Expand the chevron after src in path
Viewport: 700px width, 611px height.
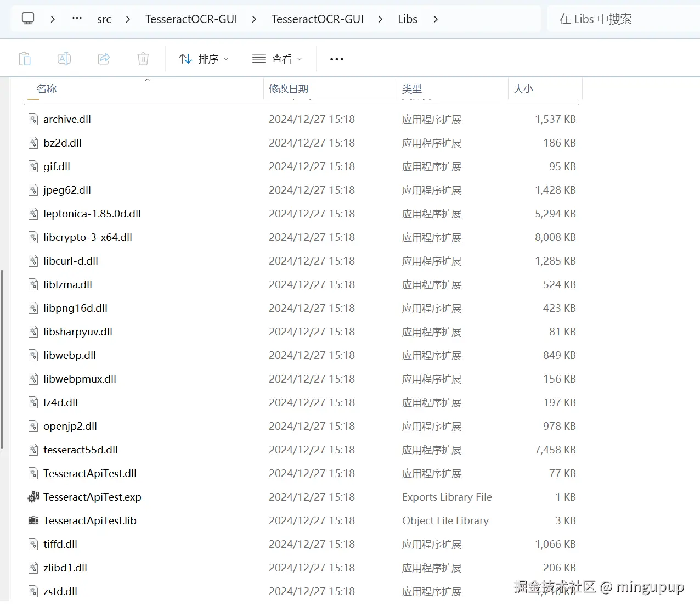[x=128, y=19]
